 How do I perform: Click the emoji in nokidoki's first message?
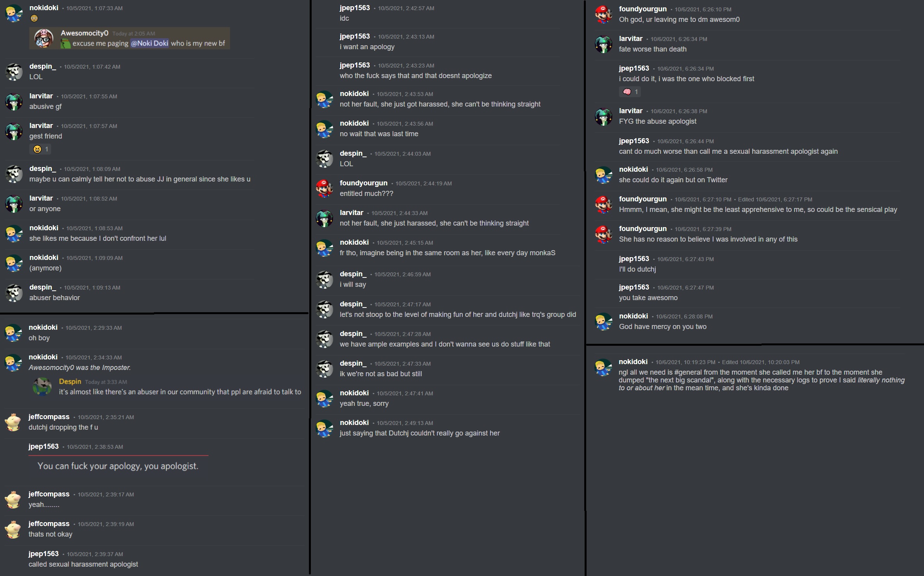point(34,18)
